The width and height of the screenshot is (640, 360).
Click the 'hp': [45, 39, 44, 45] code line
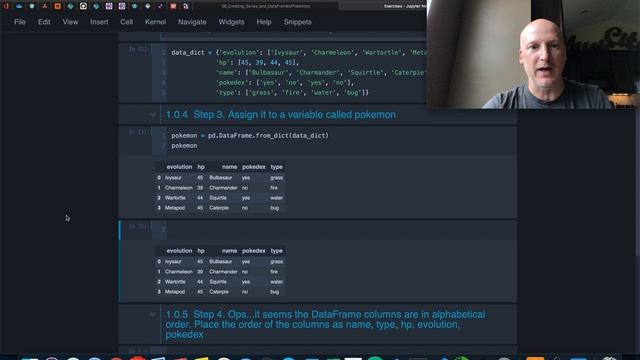(x=257, y=62)
